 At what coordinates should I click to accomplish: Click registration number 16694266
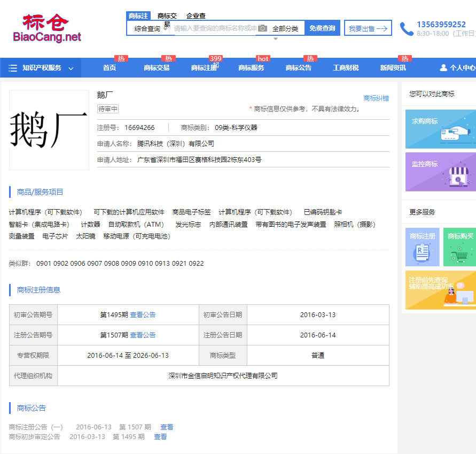point(139,128)
